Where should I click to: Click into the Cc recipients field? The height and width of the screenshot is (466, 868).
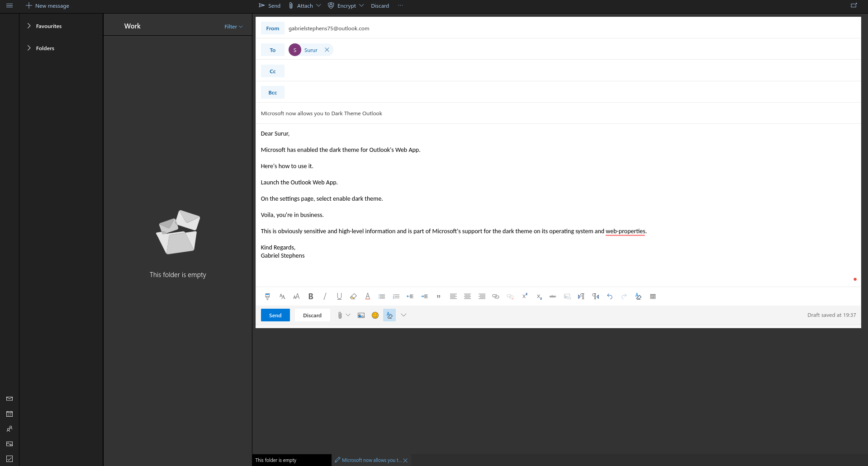[572, 71]
